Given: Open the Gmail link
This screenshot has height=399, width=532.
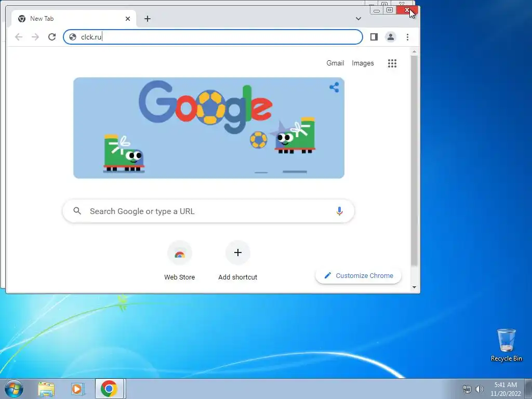Looking at the screenshot, I should click(x=335, y=63).
